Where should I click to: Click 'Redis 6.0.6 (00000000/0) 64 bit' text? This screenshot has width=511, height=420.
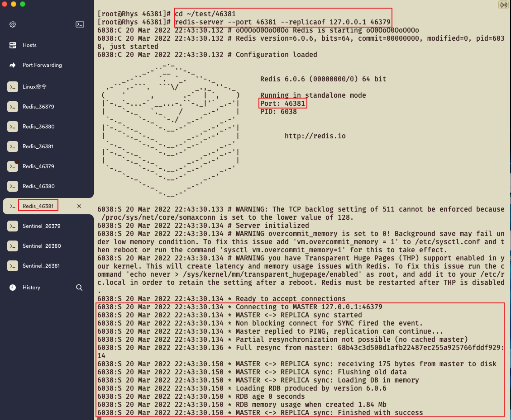[x=323, y=79]
